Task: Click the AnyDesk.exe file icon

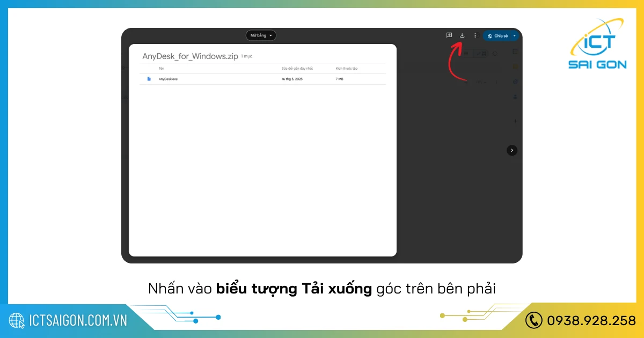Action: pos(149,79)
